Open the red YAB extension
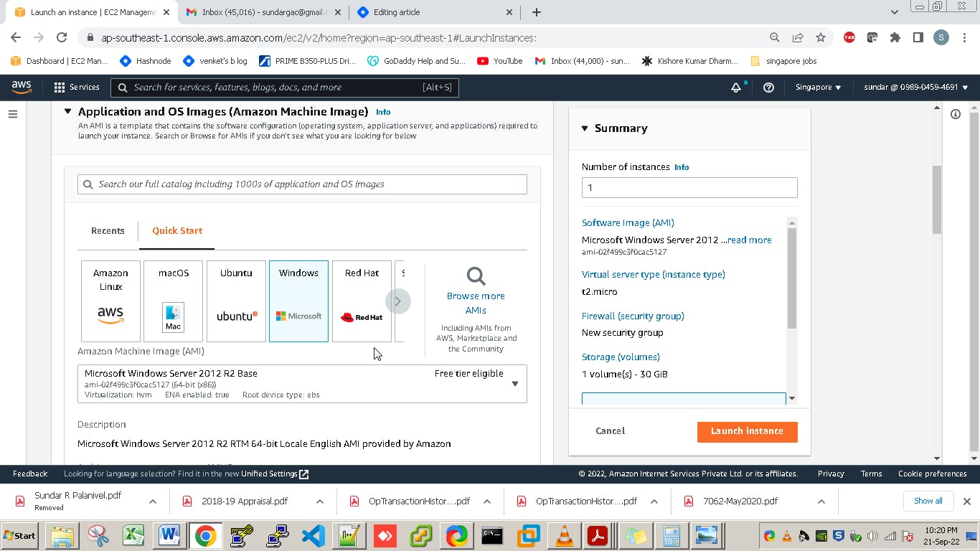 click(x=849, y=37)
